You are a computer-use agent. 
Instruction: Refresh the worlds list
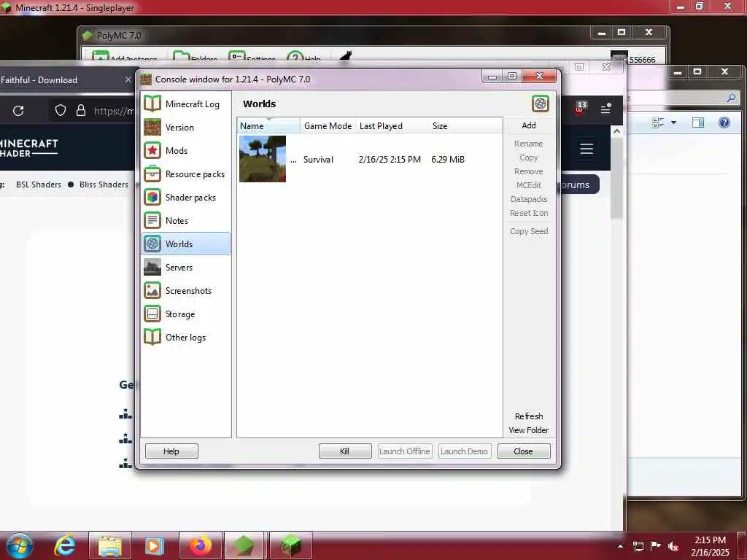coord(529,416)
